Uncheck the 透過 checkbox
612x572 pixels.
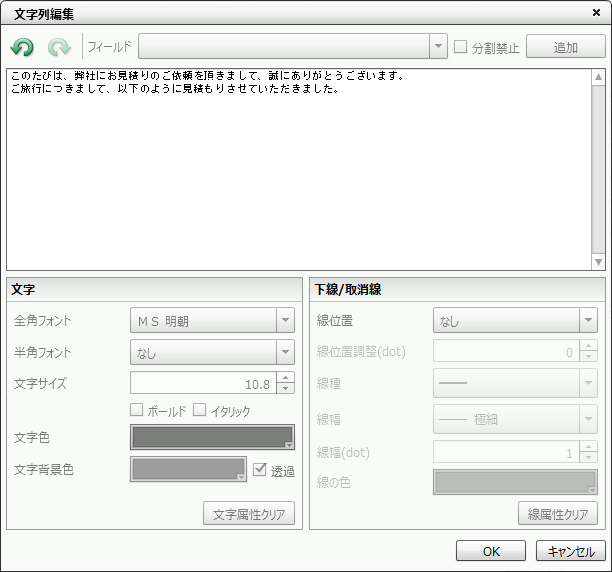tap(260, 469)
